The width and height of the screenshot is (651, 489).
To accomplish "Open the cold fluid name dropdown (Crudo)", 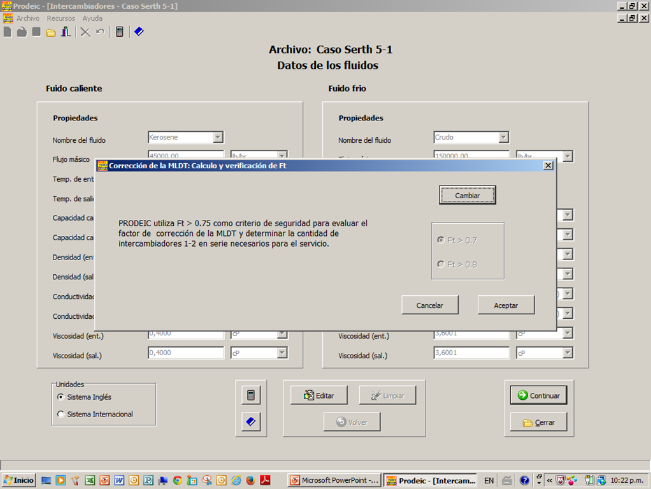I will pos(503,137).
